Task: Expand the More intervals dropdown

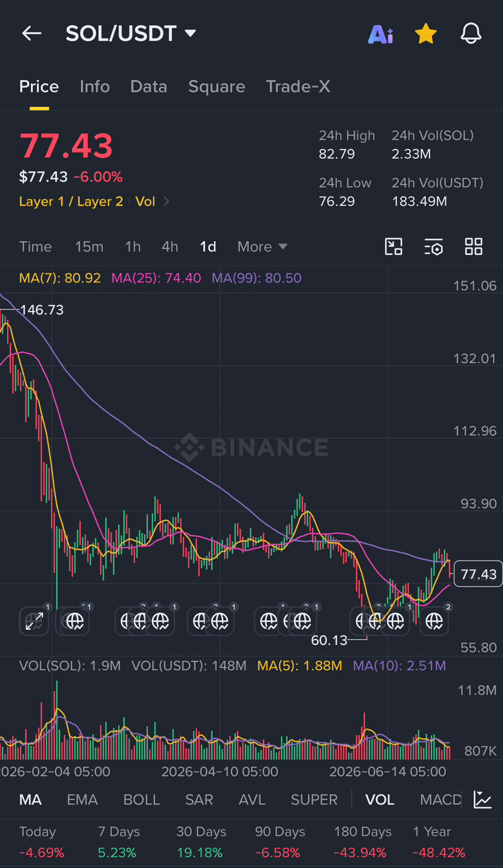Action: (x=262, y=247)
